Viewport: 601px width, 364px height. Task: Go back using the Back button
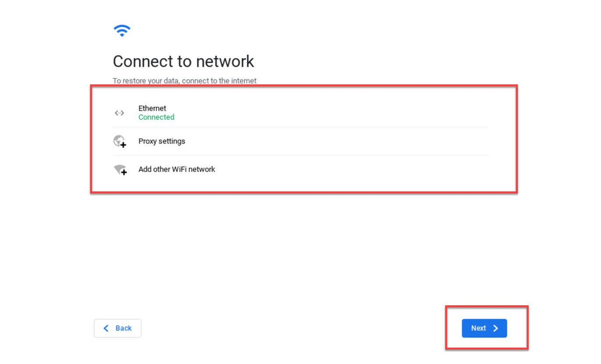[x=117, y=328]
